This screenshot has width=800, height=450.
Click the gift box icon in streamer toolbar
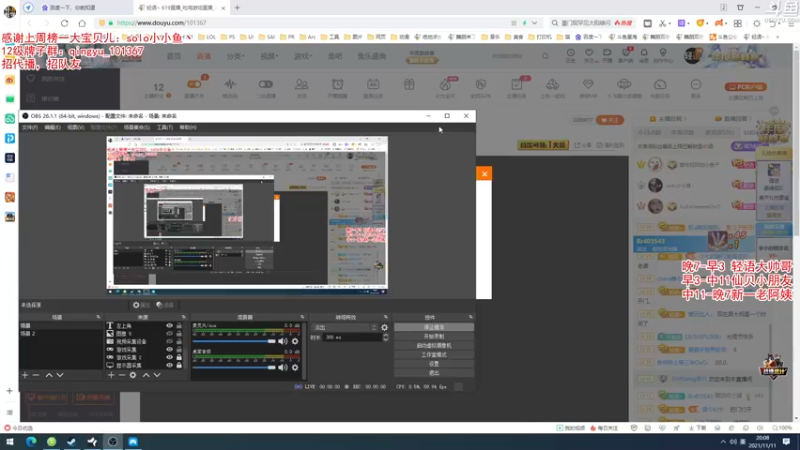click(409, 85)
